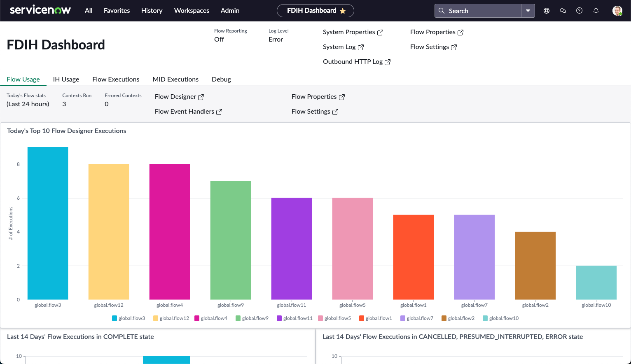Open the Workspaces menu
This screenshot has width=631, height=364.
(x=192, y=11)
